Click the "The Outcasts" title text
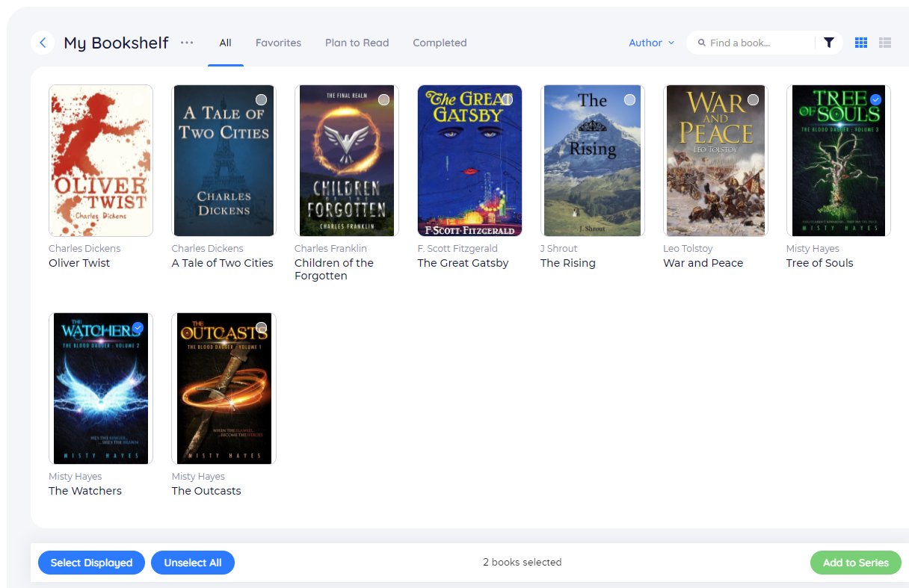Viewport: 909px width, 588px height. coord(206,491)
